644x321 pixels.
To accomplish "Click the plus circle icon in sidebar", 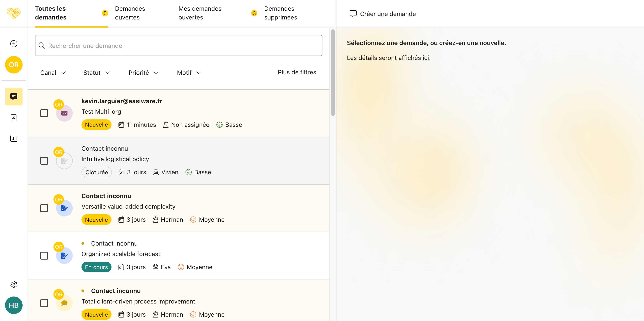I will click(14, 44).
